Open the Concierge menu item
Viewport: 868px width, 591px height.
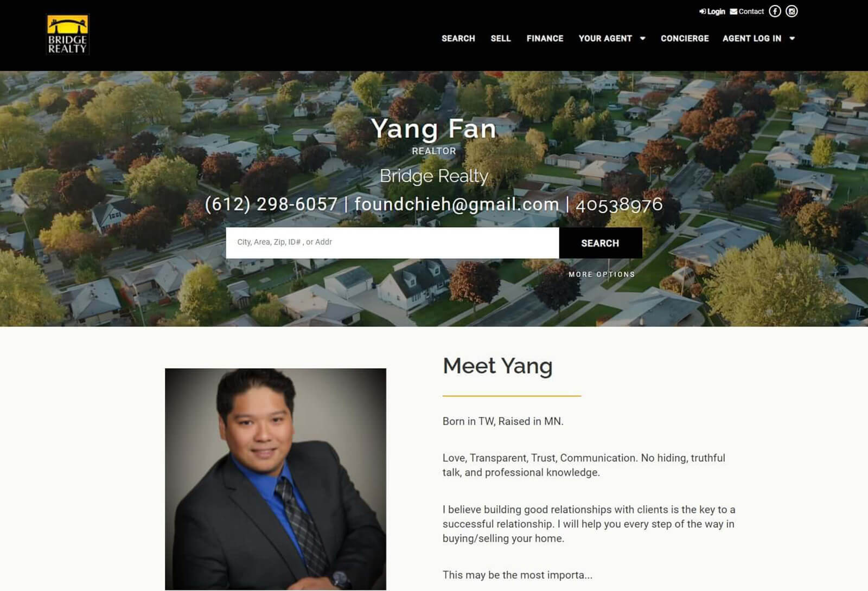tap(685, 38)
